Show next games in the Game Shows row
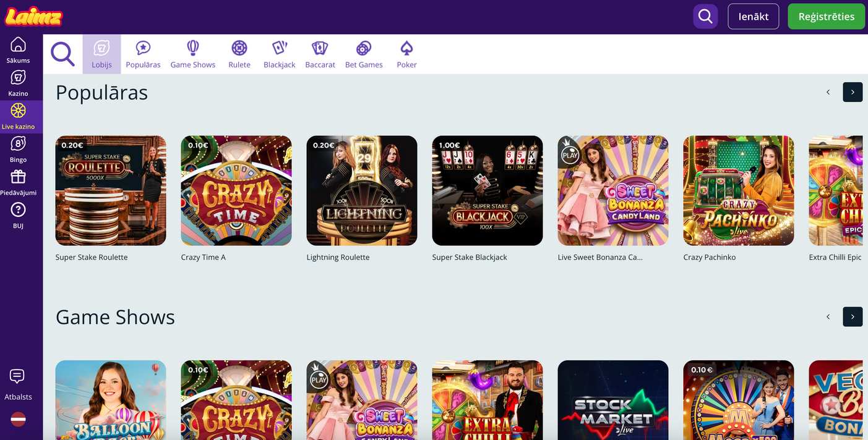The width and height of the screenshot is (868, 440). point(853,317)
